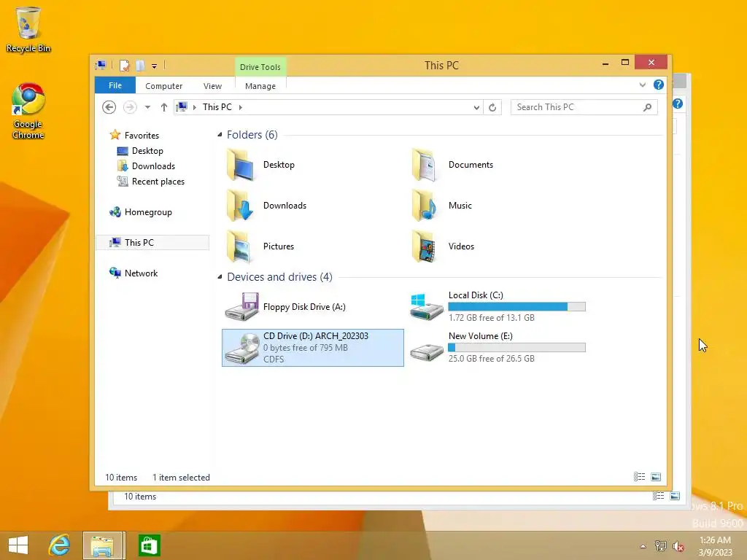This screenshot has width=747, height=560.
Task: Select the Drive Tools contextual tab
Action: pyautogui.click(x=260, y=66)
